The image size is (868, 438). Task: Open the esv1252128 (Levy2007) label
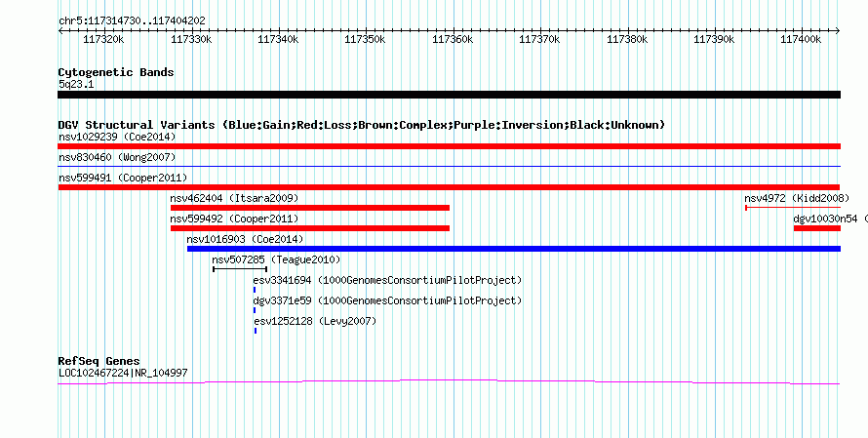click(315, 321)
